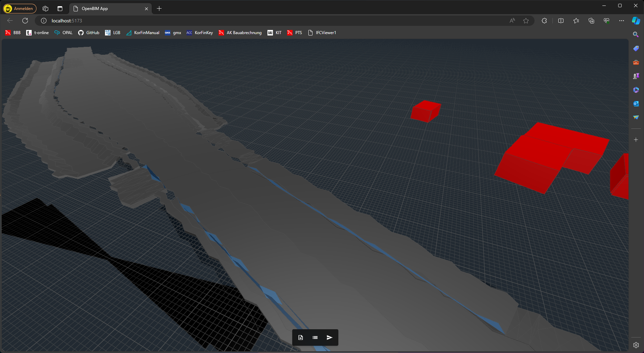644x353 pixels.
Task: Open a new browser tab
Action: point(159,9)
